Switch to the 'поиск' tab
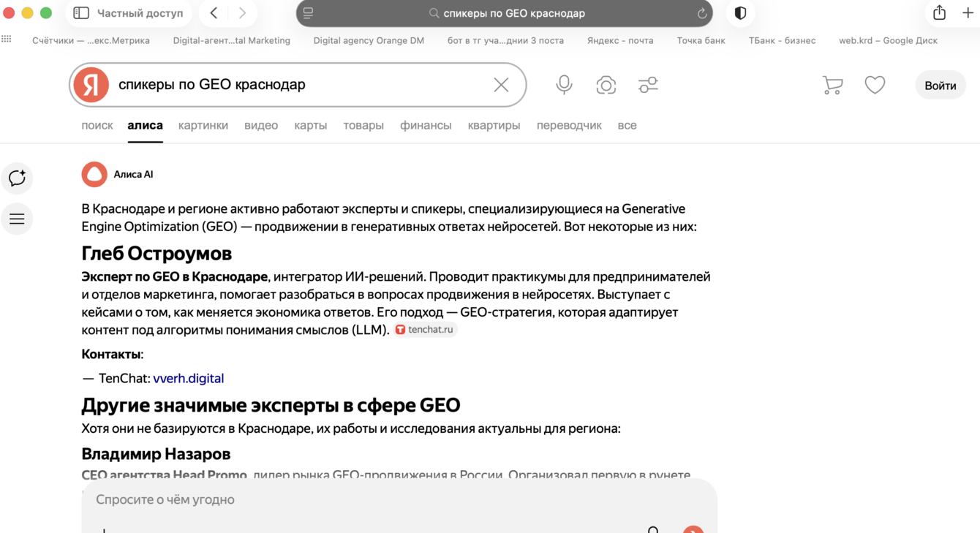The width and height of the screenshot is (980, 533). 97,125
